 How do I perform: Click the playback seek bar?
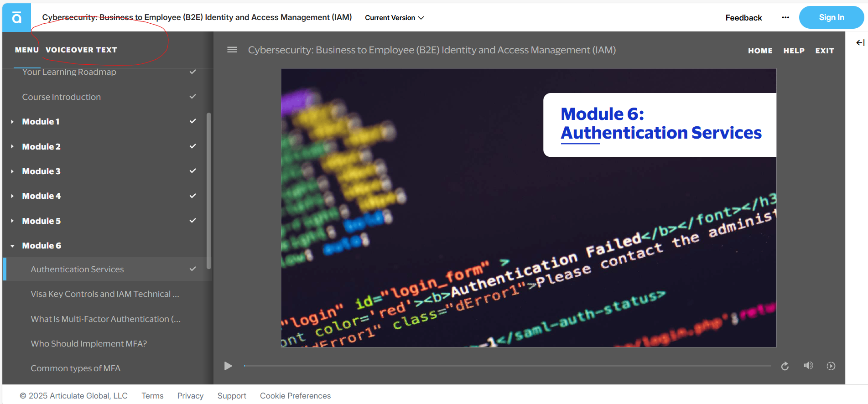(x=507, y=366)
